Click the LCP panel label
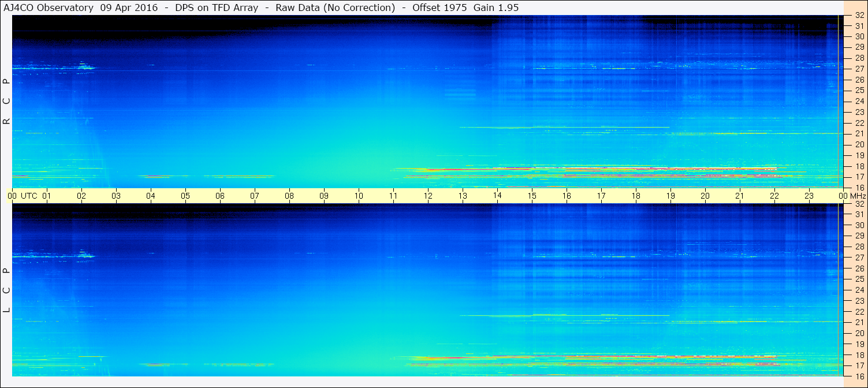This screenshot has width=868, height=388. [x=7, y=290]
